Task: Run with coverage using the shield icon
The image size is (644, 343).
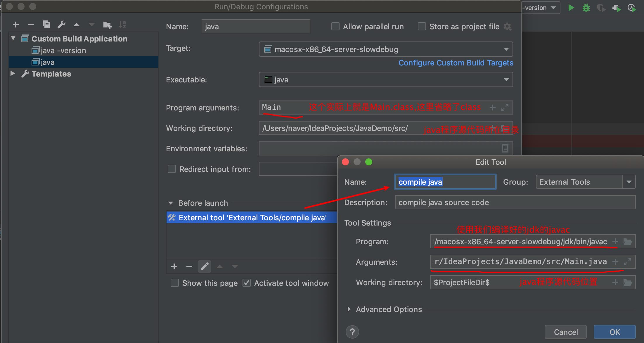Action: coord(601,8)
